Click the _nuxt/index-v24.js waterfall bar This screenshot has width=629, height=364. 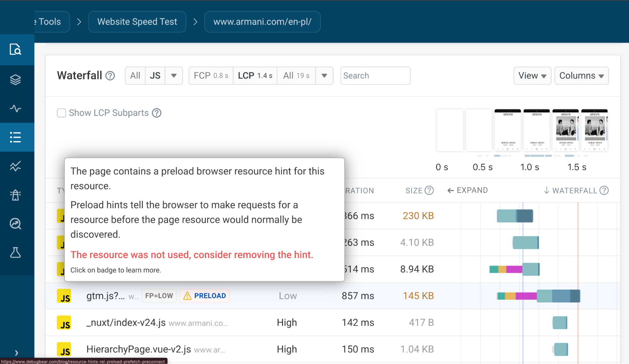click(x=560, y=323)
